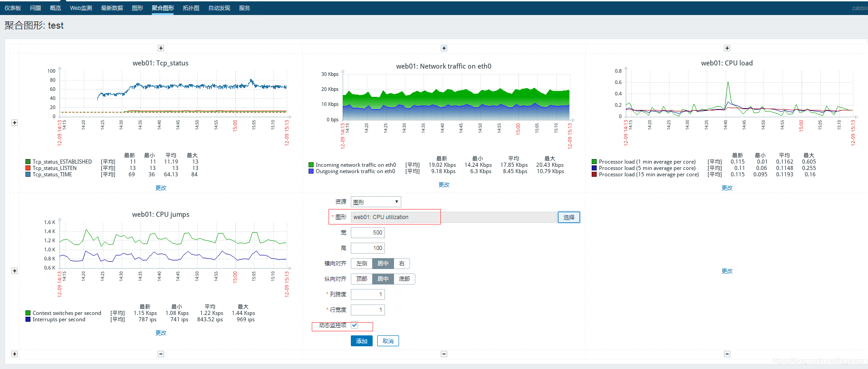The width and height of the screenshot is (868, 369).
Task: Open the 资源 resource type dropdown
Action: (376, 202)
